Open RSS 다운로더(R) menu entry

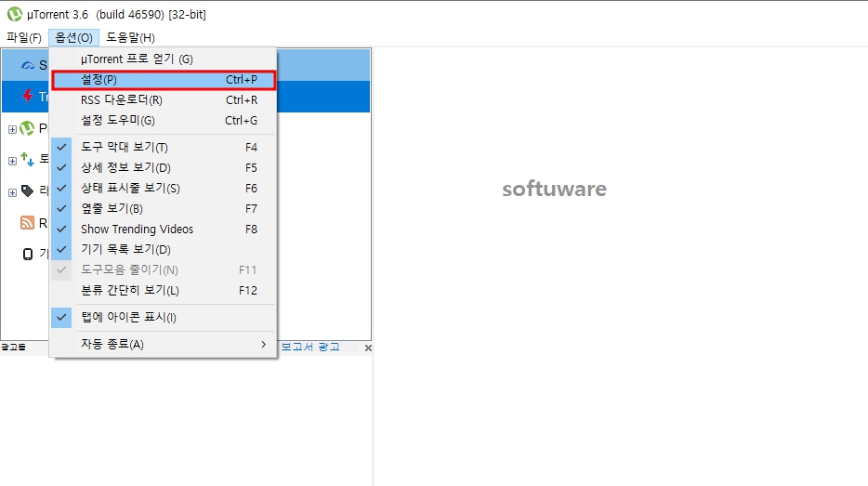click(164, 100)
